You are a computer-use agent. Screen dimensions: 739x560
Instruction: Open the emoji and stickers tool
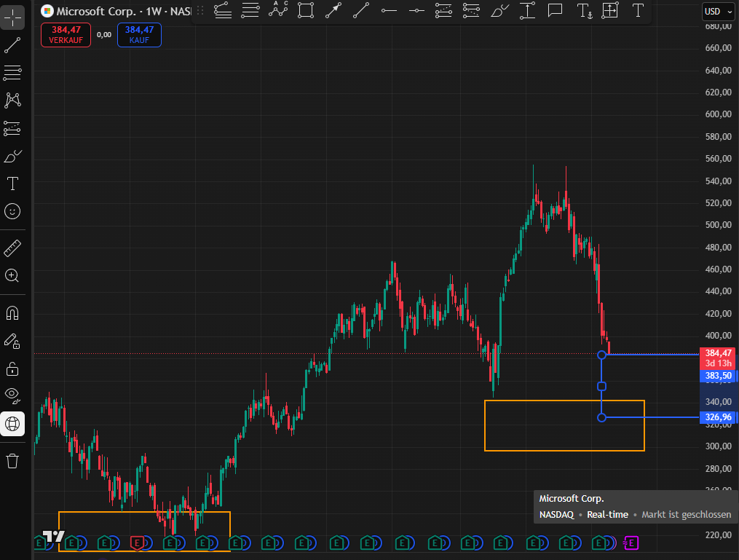point(12,211)
